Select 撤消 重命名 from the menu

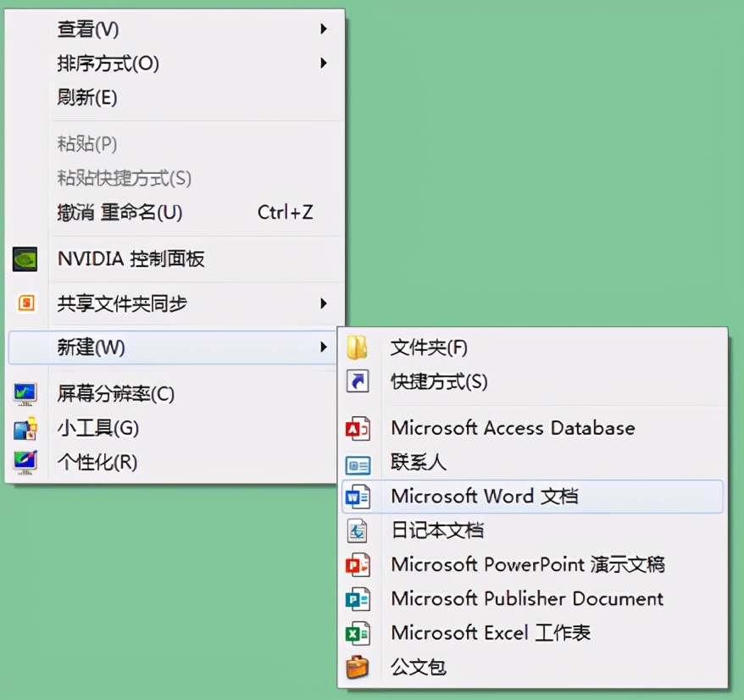coord(119,212)
